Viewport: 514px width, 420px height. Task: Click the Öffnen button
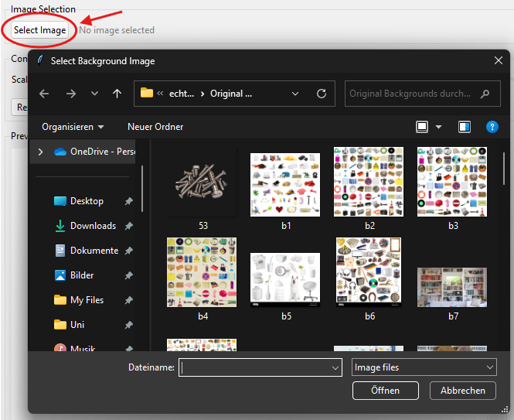coord(386,391)
